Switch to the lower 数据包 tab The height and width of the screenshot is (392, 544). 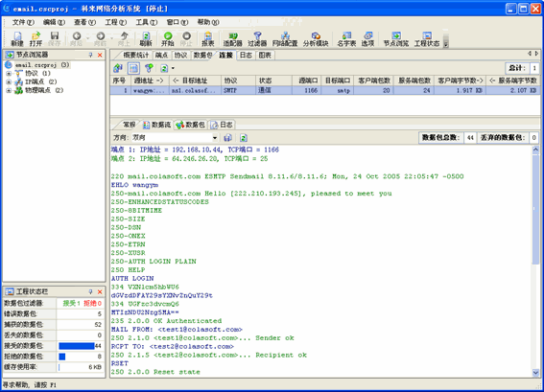coord(191,125)
